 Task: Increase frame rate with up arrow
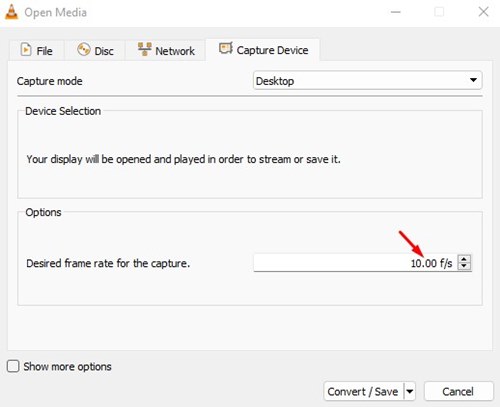pyautogui.click(x=464, y=259)
